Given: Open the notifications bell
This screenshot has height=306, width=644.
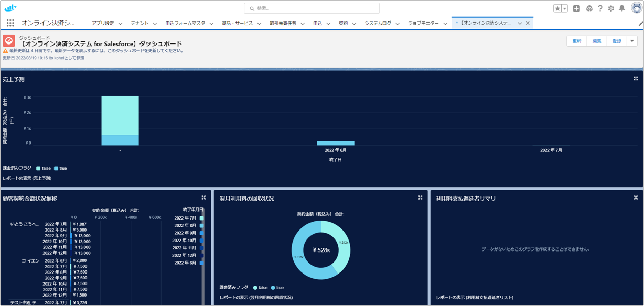Looking at the screenshot, I should 622,8.
